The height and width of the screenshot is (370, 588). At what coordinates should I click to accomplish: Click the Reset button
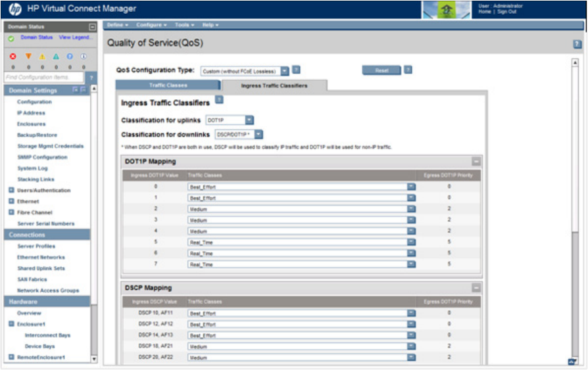381,70
